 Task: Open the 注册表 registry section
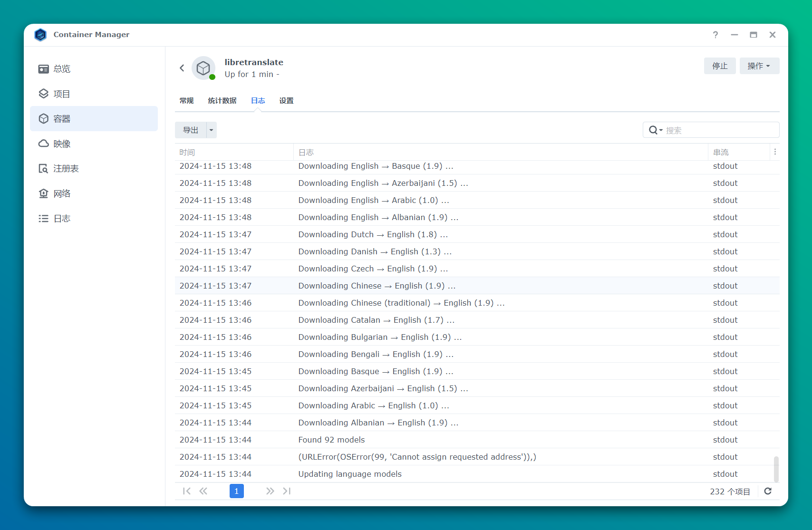[94, 168]
